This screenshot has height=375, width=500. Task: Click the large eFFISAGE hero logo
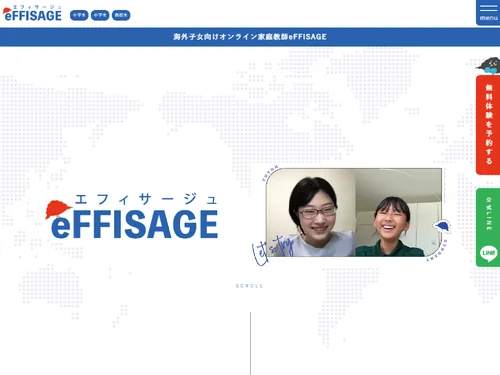pos(132,216)
